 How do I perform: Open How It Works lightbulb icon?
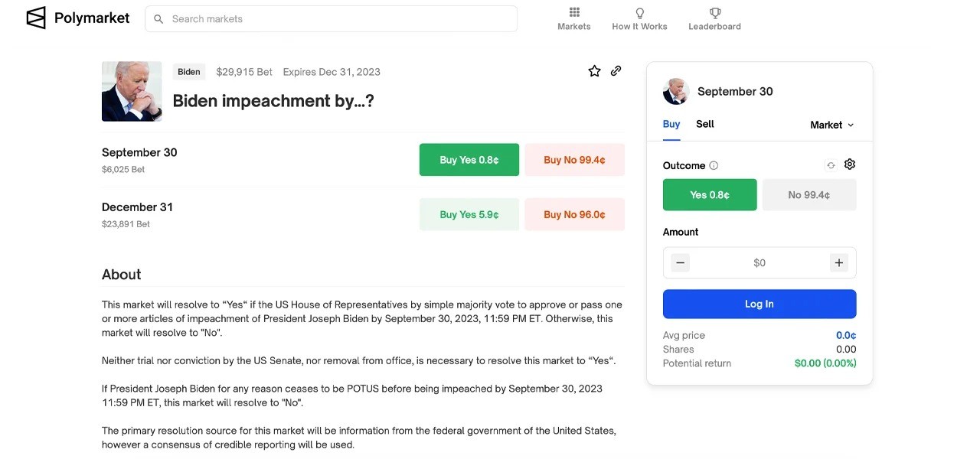coord(639,13)
